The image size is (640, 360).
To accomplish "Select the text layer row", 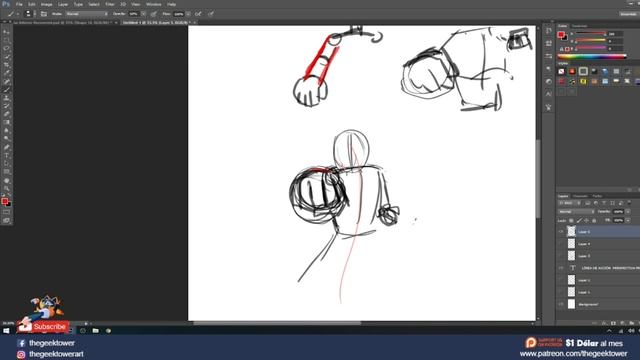I will point(598,268).
